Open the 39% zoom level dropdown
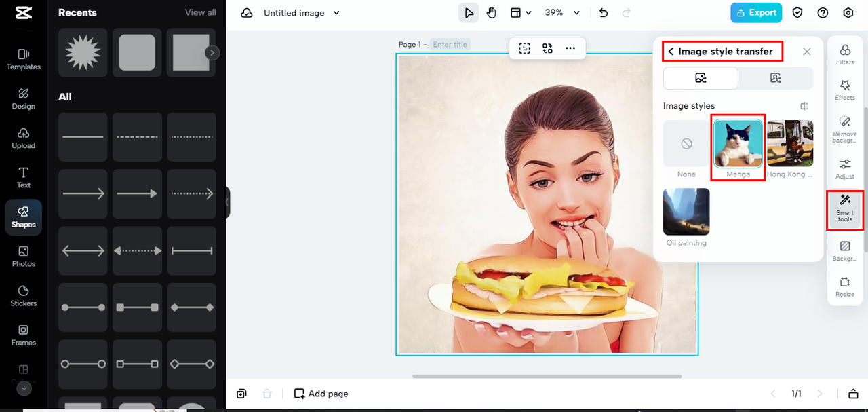868x412 pixels. [563, 13]
